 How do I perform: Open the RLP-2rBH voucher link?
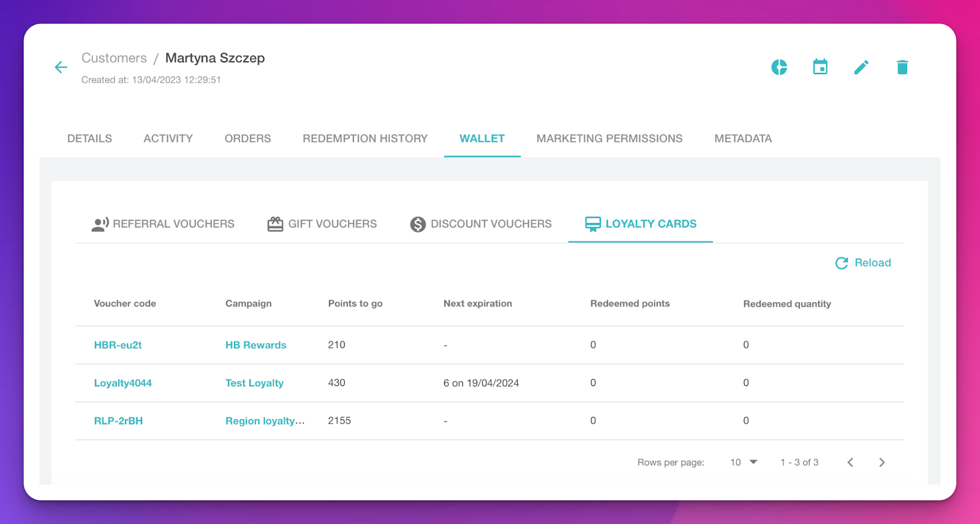(x=118, y=421)
